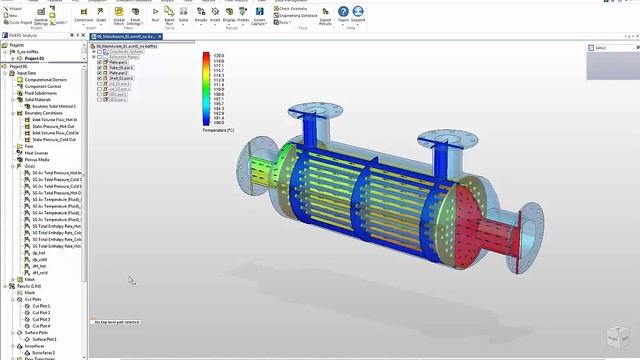The height and width of the screenshot is (360, 640).
Task: Collapse Solid Materials node
Action: point(13,100)
